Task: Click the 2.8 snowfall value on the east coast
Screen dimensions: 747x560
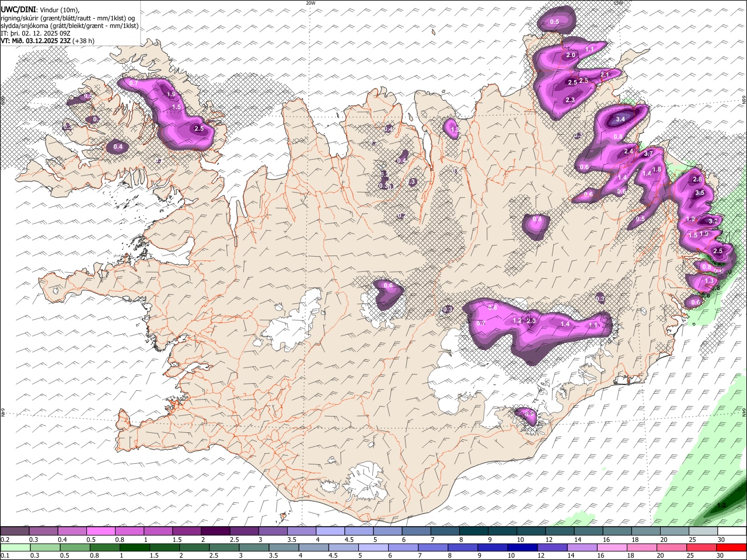Action: tap(697, 180)
